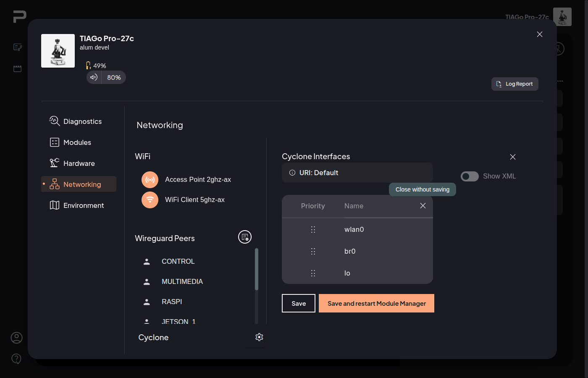This screenshot has width=588, height=378.
Task: Click the Networking topology icon
Action: (x=55, y=184)
